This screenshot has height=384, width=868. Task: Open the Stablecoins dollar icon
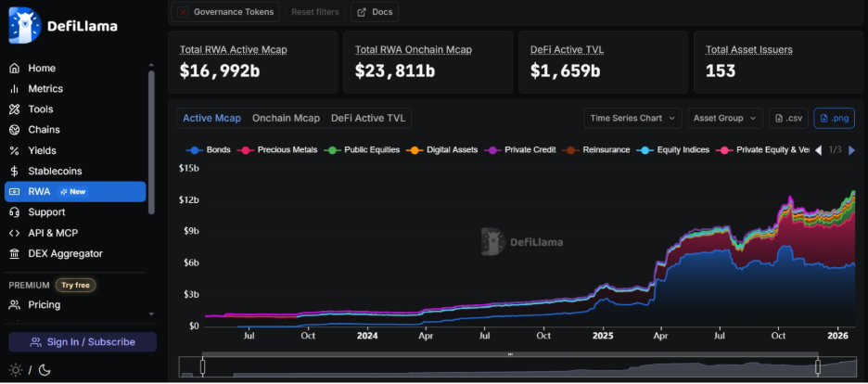(x=14, y=171)
